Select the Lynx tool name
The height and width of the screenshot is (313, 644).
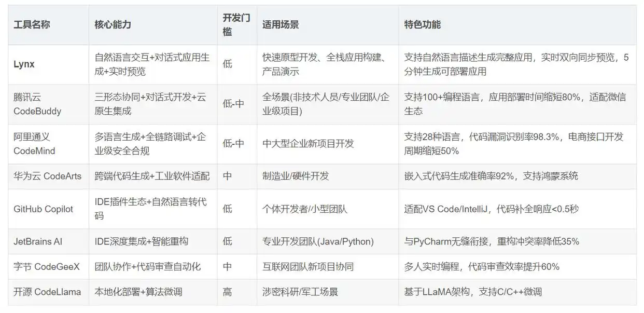pos(23,64)
